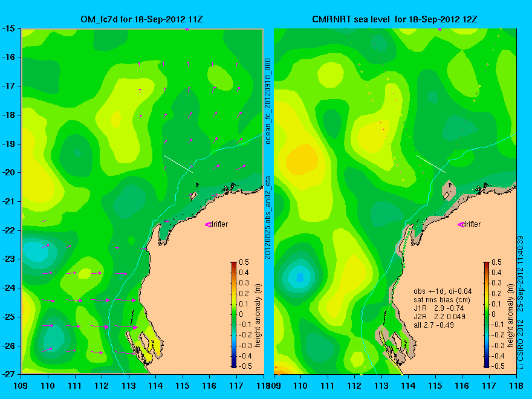
Task: Click the 'CSIRO 2012 25-Sep-2012 11:40:39' stamp
Action: pyautogui.click(x=521, y=303)
